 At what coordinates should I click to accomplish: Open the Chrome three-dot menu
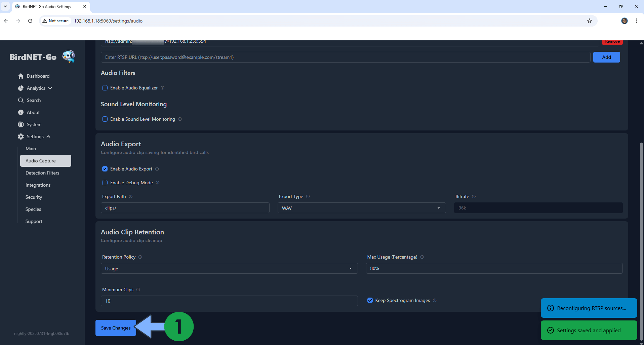click(x=637, y=21)
